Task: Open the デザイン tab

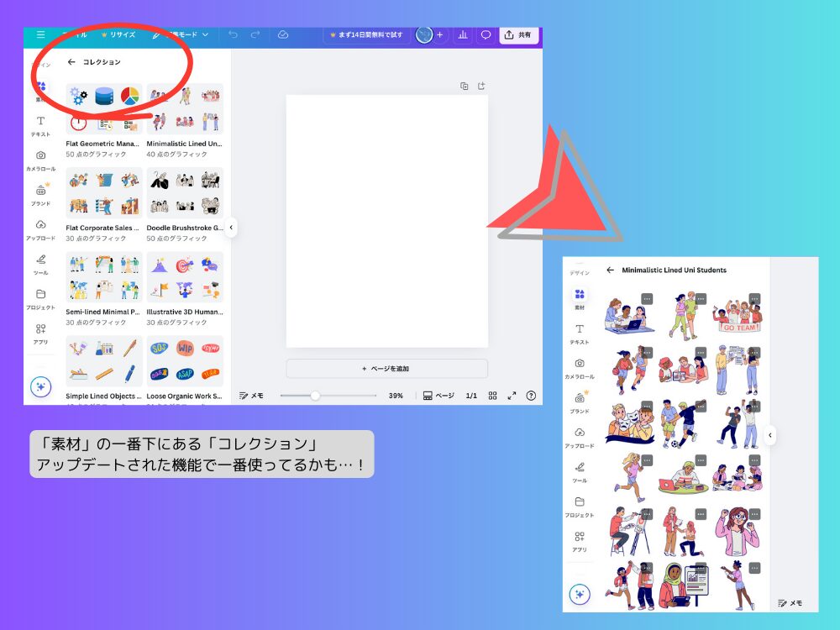Action: (x=40, y=63)
